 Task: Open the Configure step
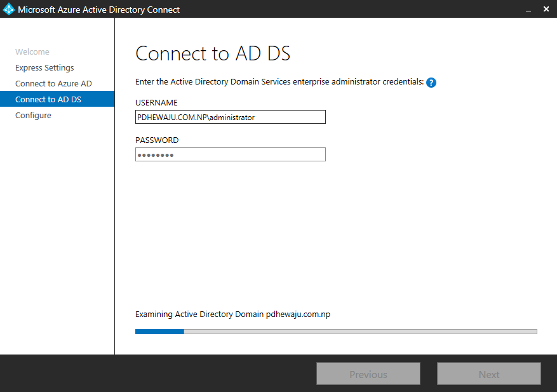click(34, 116)
